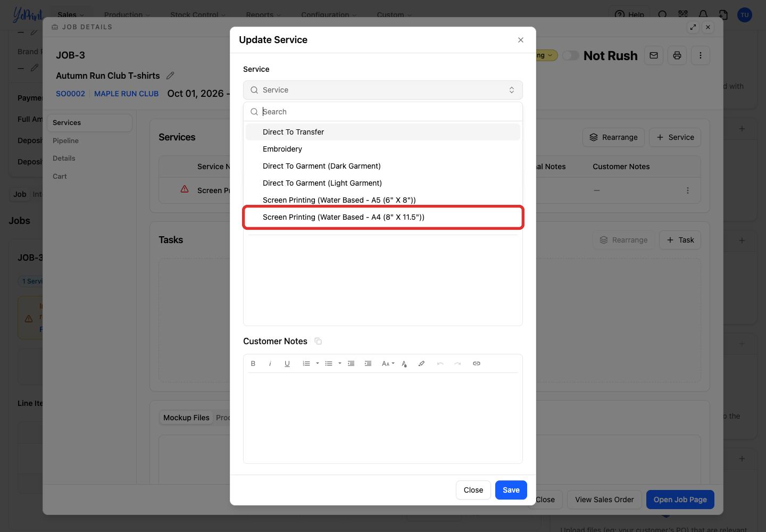
Task: Save the updated service
Action: [x=511, y=490]
